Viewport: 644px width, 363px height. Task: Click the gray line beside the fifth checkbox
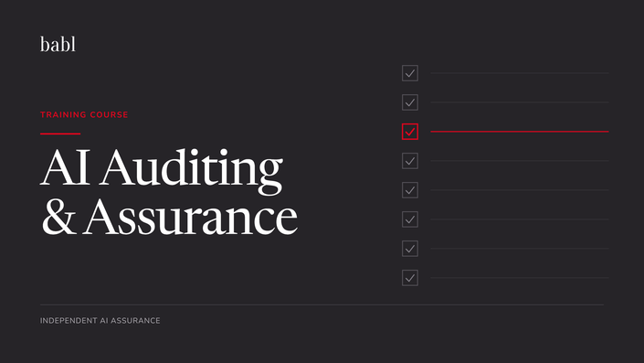pyautogui.click(x=520, y=190)
